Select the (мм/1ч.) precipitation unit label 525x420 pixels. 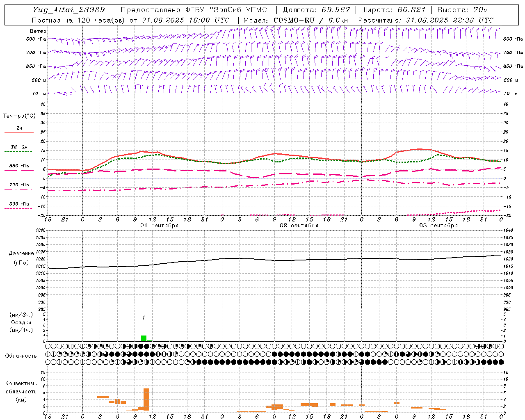tap(21, 330)
